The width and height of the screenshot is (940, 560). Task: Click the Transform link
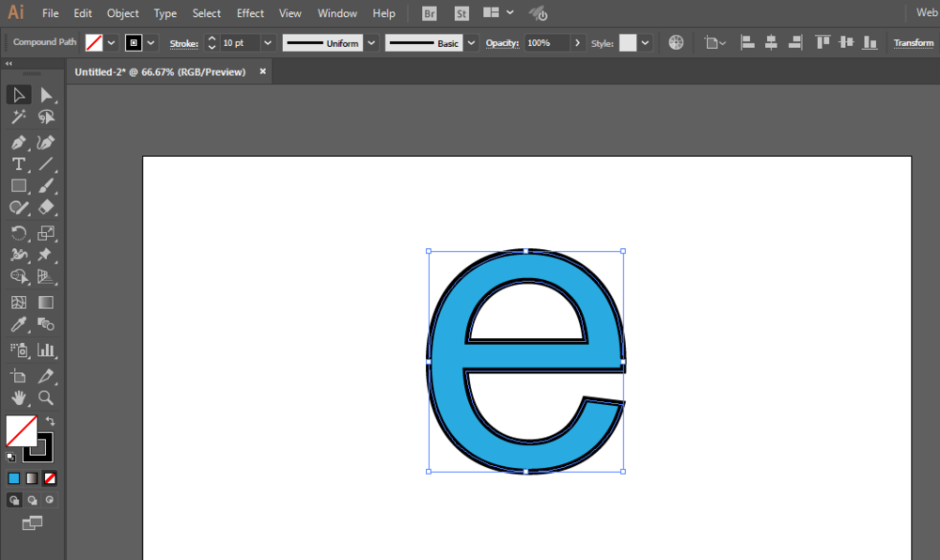click(913, 43)
